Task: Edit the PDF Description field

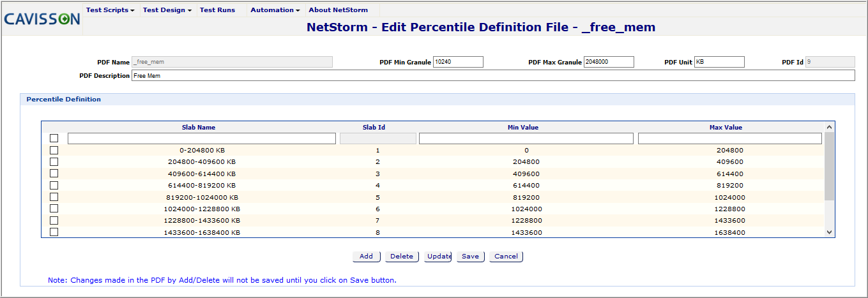Action: click(x=493, y=75)
